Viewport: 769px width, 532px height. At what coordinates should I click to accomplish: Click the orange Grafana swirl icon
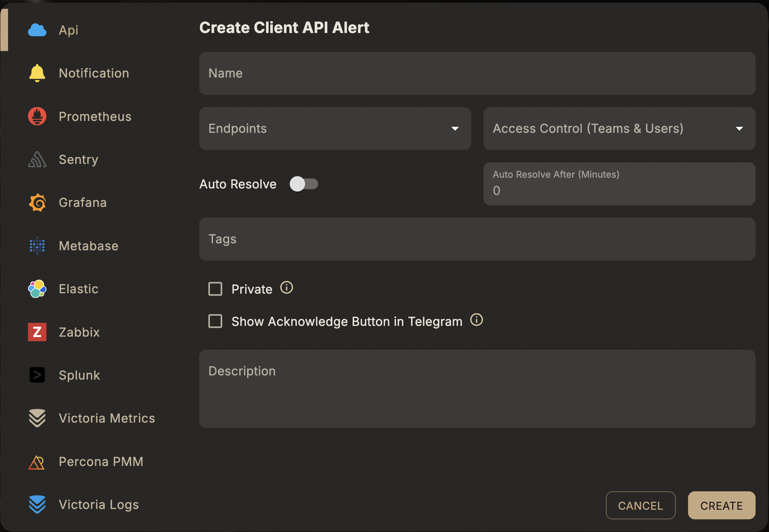tap(37, 203)
